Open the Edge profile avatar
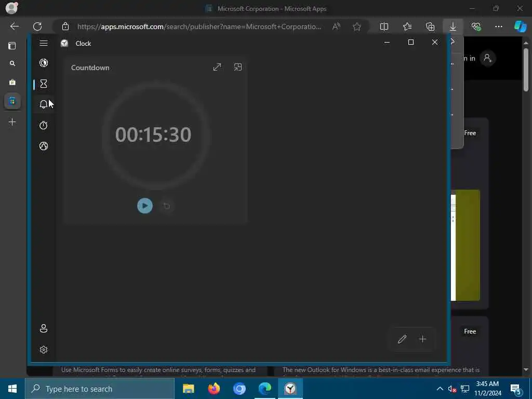532x399 pixels. pos(11,8)
